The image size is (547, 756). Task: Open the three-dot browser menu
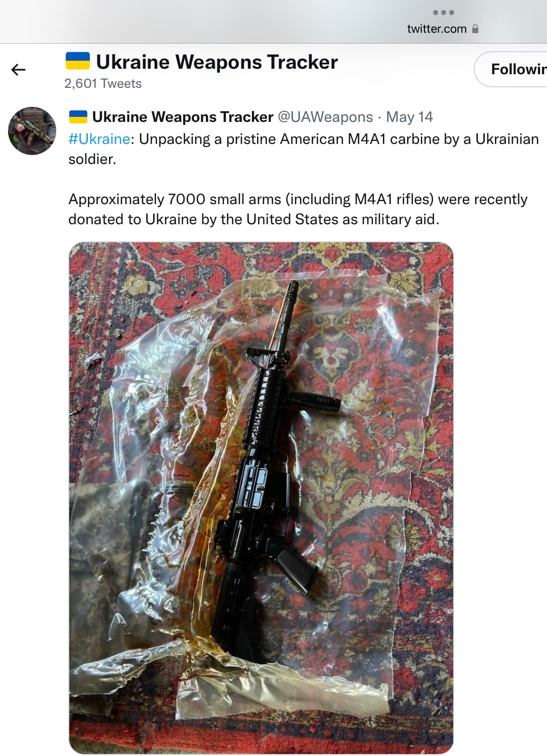[x=443, y=13]
